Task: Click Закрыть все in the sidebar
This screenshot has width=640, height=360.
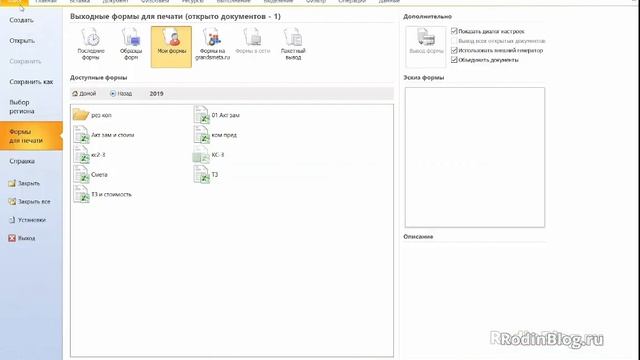Action: (x=29, y=202)
